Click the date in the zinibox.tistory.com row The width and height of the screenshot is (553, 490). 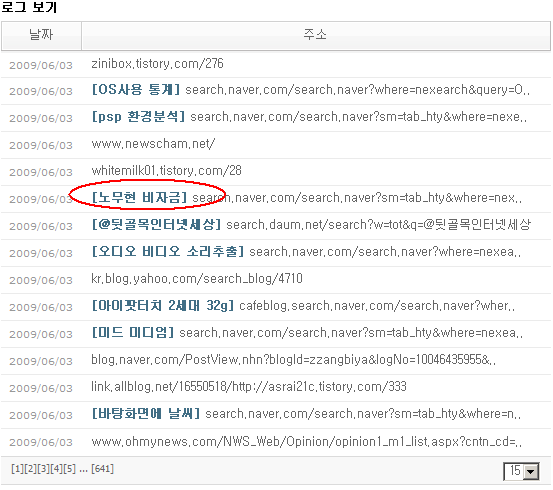point(41,66)
